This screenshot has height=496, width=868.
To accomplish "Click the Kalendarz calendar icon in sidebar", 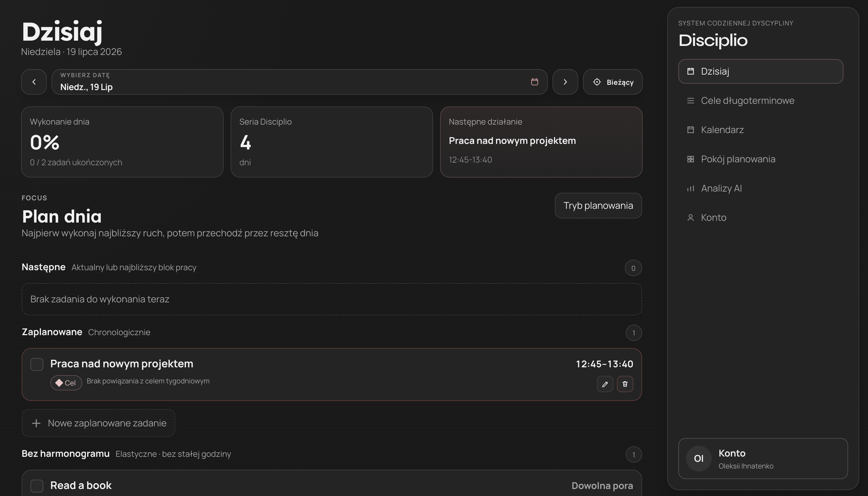I will pos(690,130).
